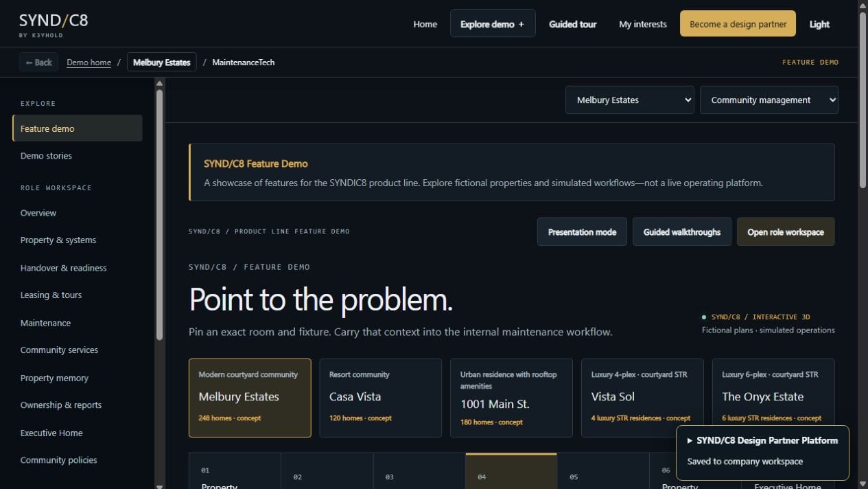Click the main page scrollbar up arrow
Image resolution: width=868 pixels, height=489 pixels.
click(863, 4)
